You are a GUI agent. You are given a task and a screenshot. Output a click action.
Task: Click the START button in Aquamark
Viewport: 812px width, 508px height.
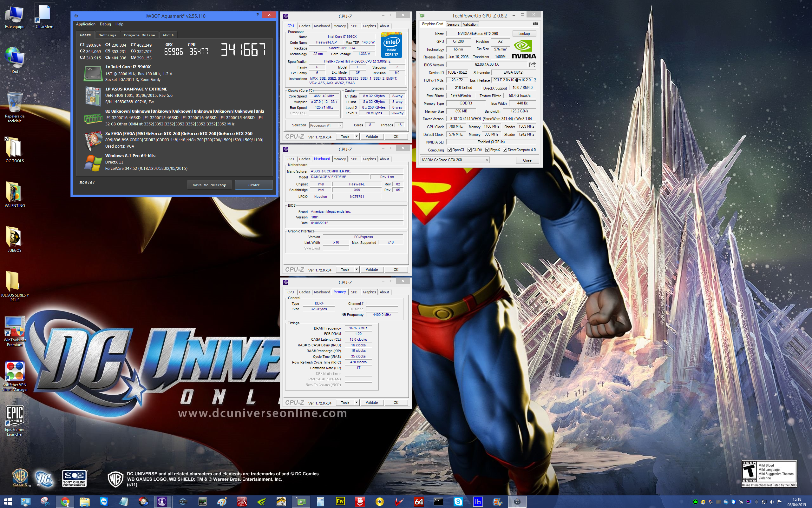click(254, 185)
